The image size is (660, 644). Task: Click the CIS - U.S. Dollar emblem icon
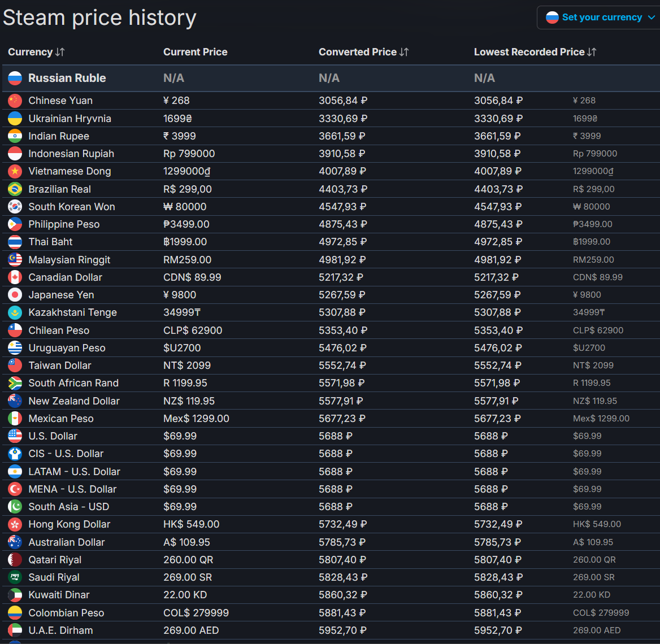click(15, 454)
